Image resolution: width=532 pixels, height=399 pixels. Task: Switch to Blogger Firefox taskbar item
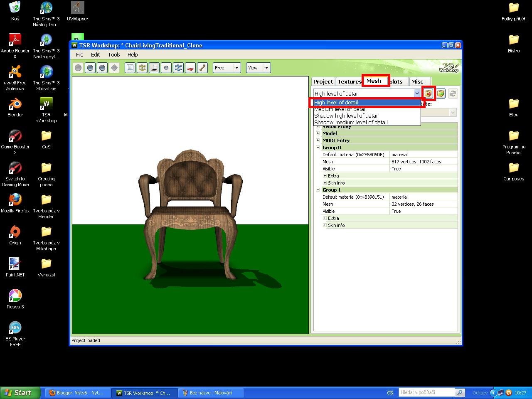point(78,393)
